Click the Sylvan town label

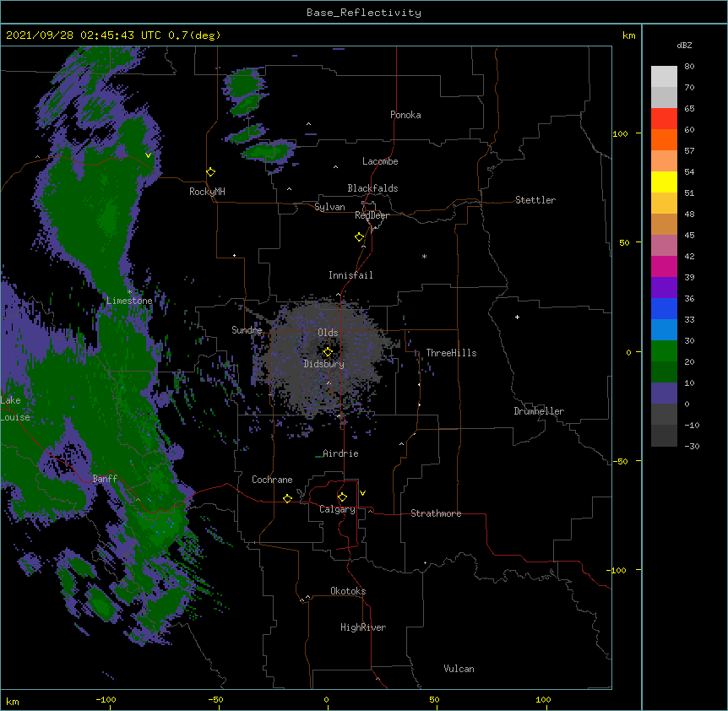click(x=329, y=207)
